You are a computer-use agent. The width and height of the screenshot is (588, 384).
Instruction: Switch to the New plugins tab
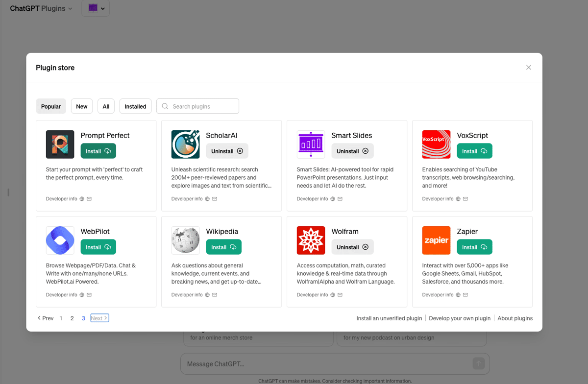81,106
